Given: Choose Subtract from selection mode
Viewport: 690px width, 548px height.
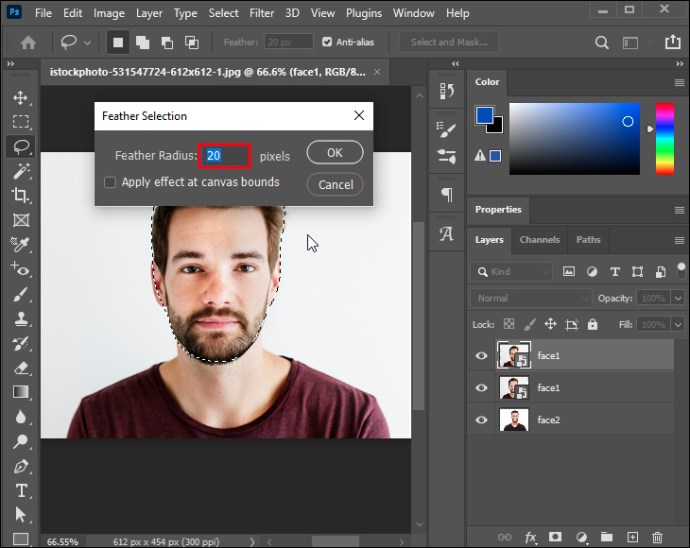Looking at the screenshot, I should point(167,43).
